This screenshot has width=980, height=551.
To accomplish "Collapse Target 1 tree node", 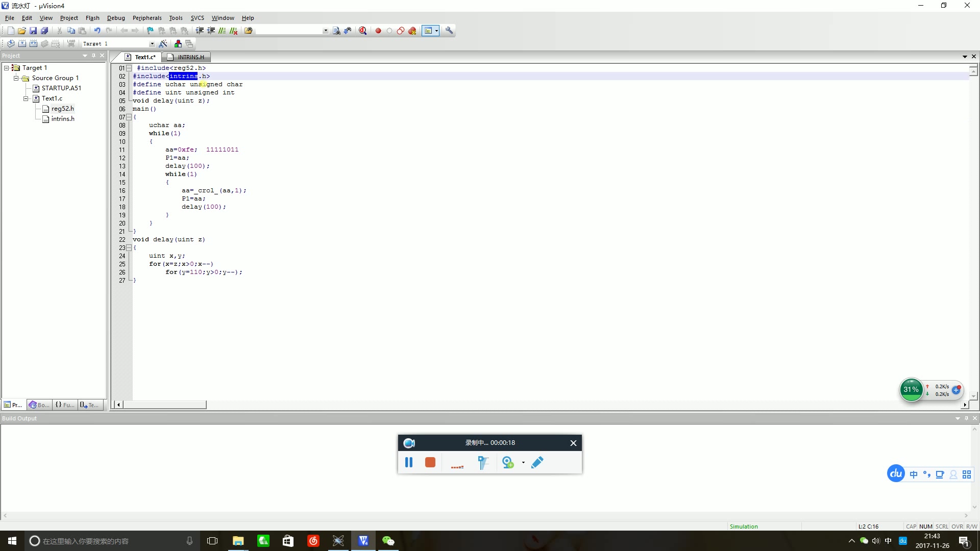I will pyautogui.click(x=6, y=68).
